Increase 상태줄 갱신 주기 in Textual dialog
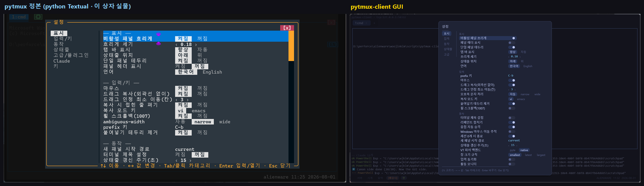Image resolution: width=644 pixels, height=186 pixels. click(x=190, y=160)
